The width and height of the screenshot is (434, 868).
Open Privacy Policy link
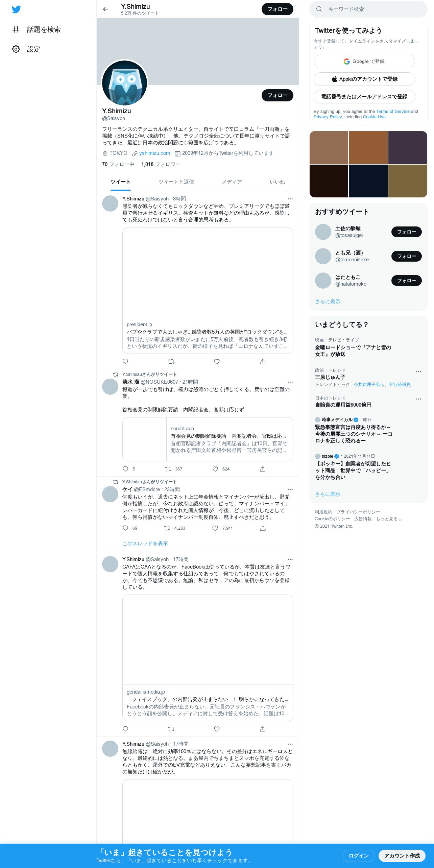pos(328,117)
